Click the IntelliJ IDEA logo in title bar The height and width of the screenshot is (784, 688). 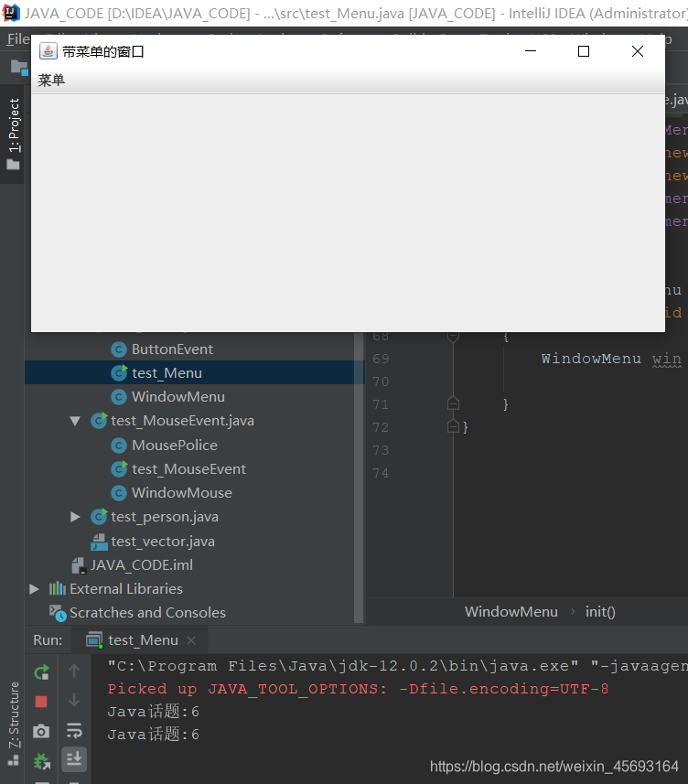pyautogui.click(x=11, y=13)
